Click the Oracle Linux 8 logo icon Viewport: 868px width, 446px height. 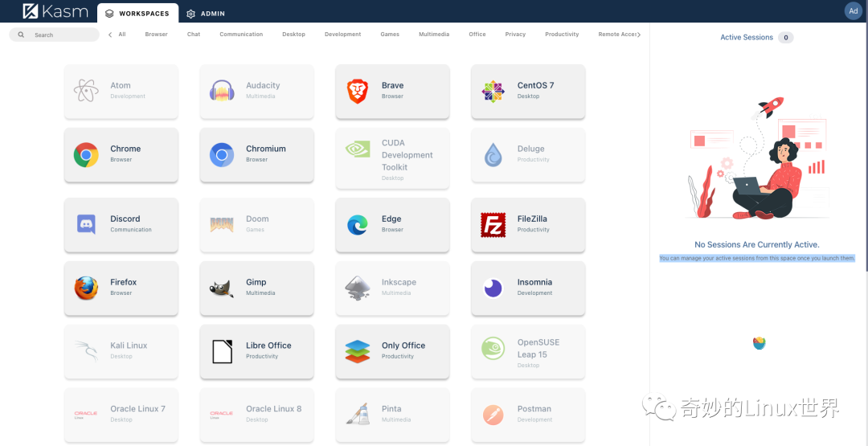click(x=222, y=415)
